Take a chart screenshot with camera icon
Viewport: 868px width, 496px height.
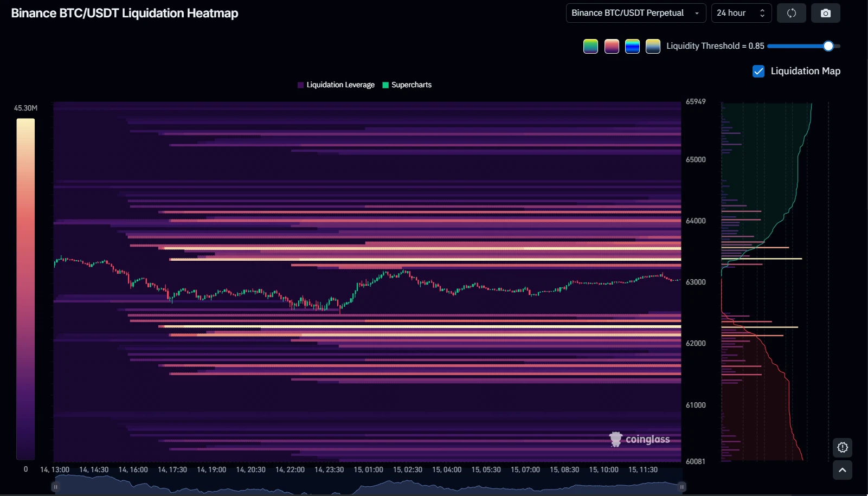pos(826,13)
